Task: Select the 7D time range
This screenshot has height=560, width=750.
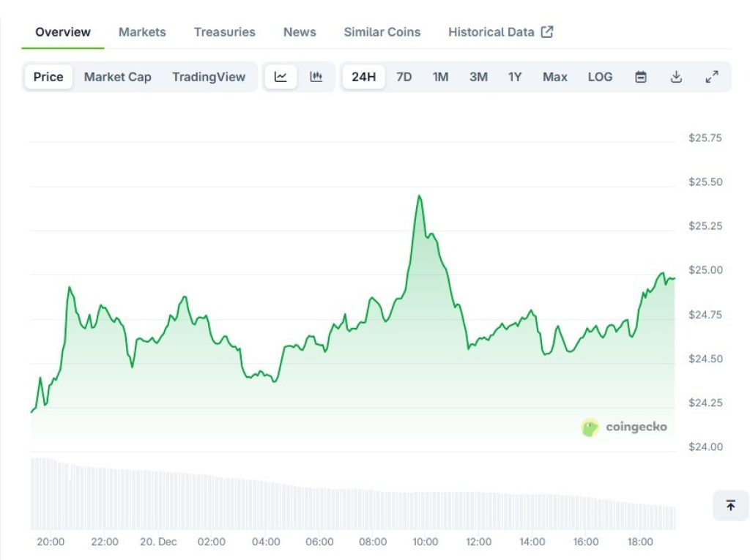Action: point(404,77)
